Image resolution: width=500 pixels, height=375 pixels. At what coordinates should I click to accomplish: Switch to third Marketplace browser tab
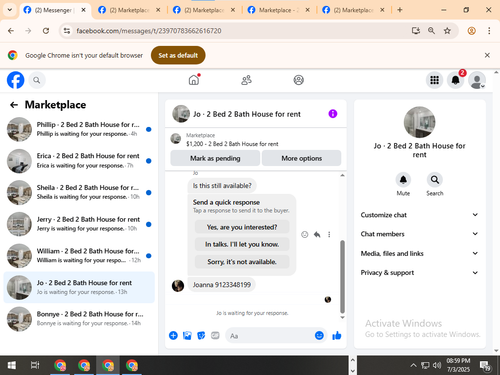[x=204, y=10]
